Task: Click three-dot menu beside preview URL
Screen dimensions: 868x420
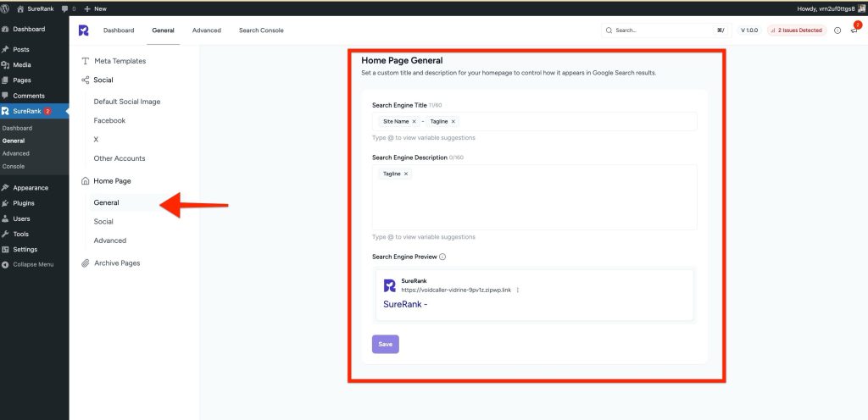Action: click(518, 290)
